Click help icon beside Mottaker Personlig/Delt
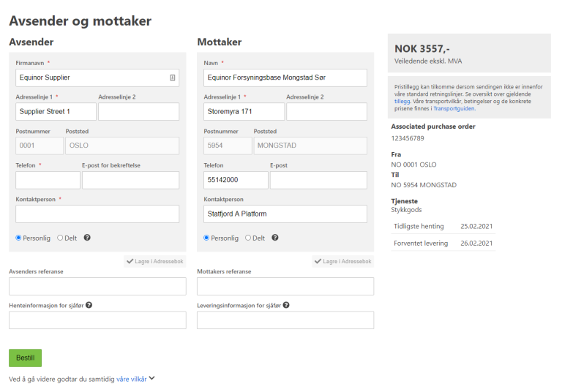Image resolution: width=562 pixels, height=392 pixels. coord(275,238)
